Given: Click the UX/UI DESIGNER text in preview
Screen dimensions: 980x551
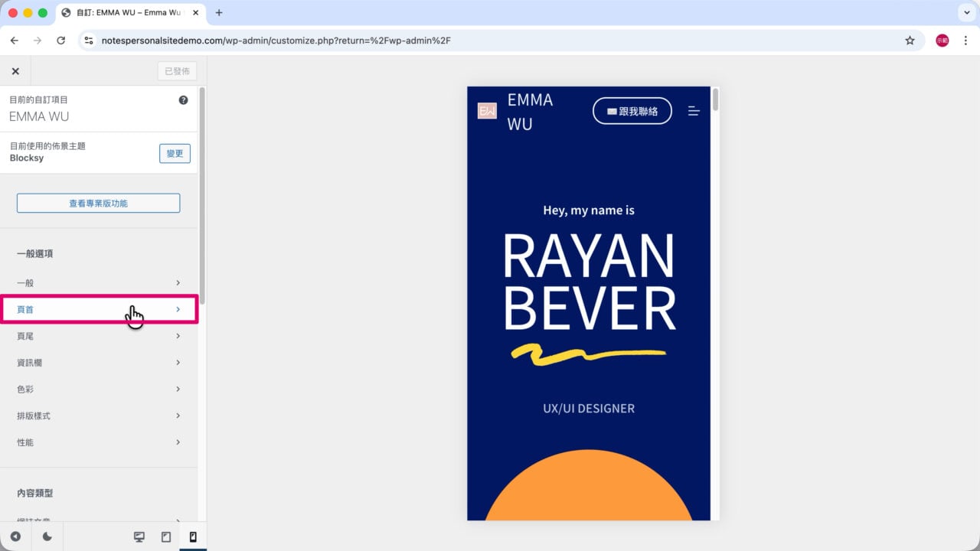Looking at the screenshot, I should click(589, 409).
